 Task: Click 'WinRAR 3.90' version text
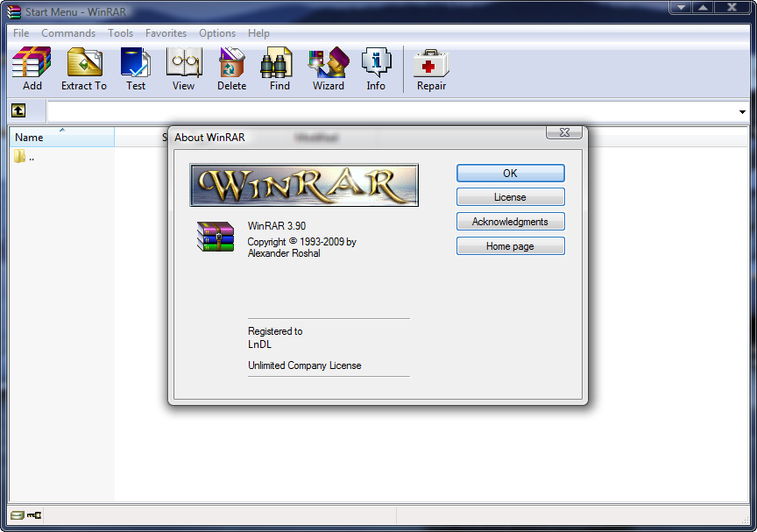click(277, 226)
